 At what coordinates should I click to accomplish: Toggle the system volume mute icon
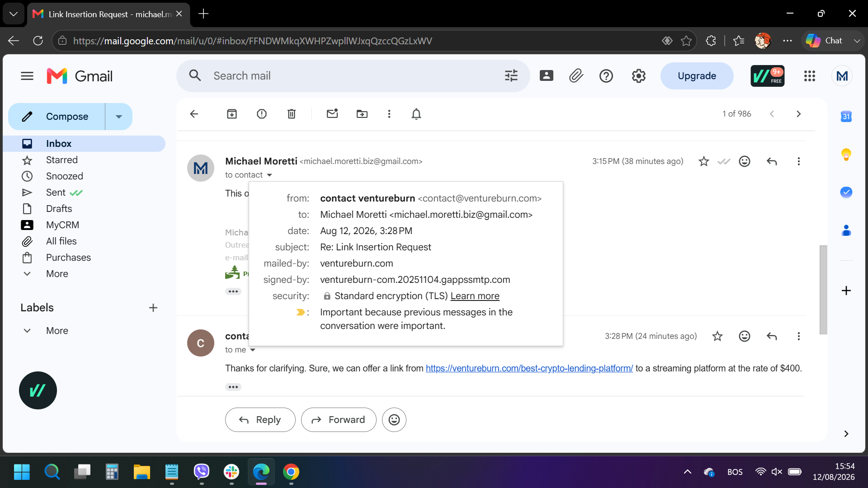[x=777, y=472]
